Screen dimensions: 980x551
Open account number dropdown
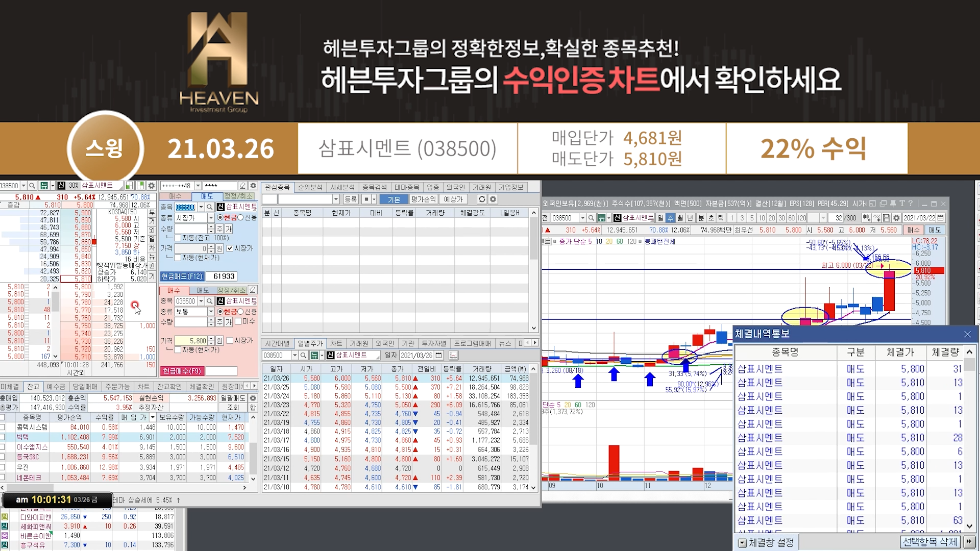[x=198, y=186]
